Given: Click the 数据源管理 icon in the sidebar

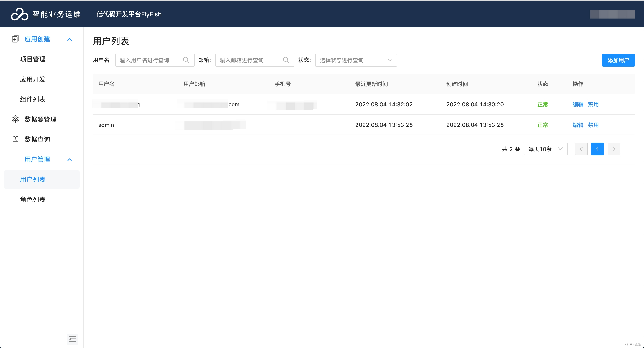Looking at the screenshot, I should pyautogui.click(x=15, y=119).
